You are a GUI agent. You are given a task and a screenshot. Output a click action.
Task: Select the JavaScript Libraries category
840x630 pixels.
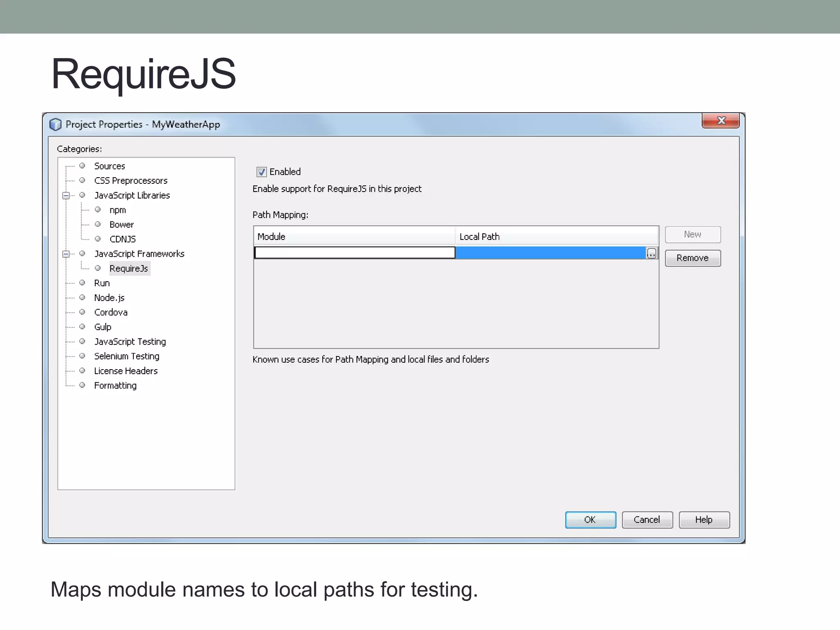pos(132,196)
